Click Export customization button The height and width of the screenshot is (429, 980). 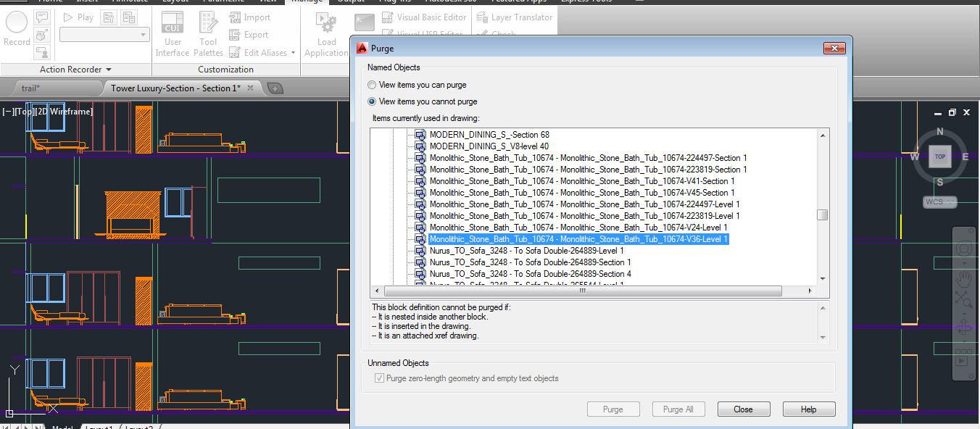[249, 35]
